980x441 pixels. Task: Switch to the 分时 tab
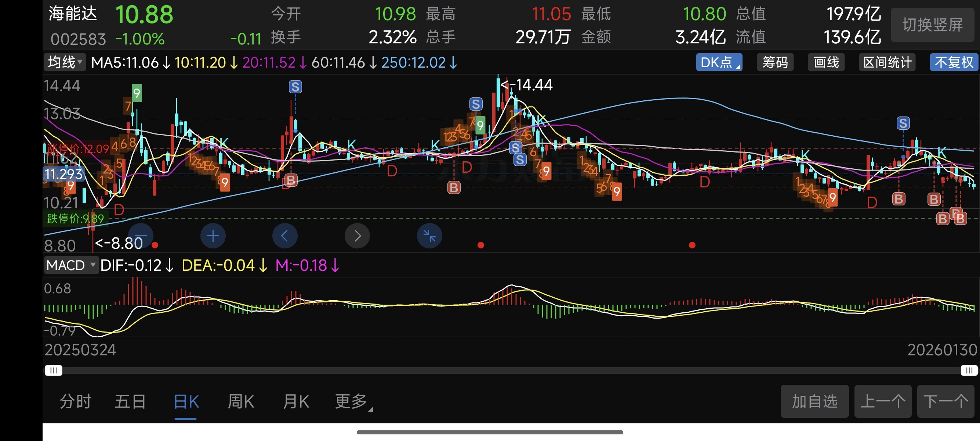pyautogui.click(x=75, y=401)
